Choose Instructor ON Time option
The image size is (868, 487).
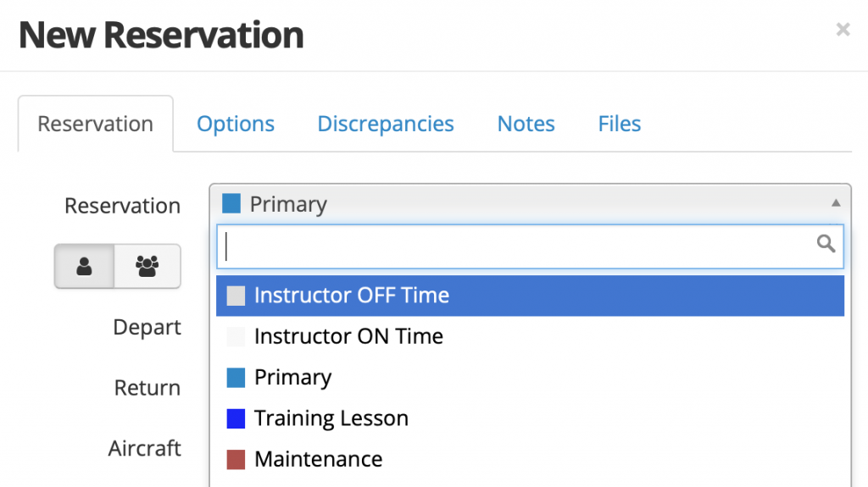(348, 336)
